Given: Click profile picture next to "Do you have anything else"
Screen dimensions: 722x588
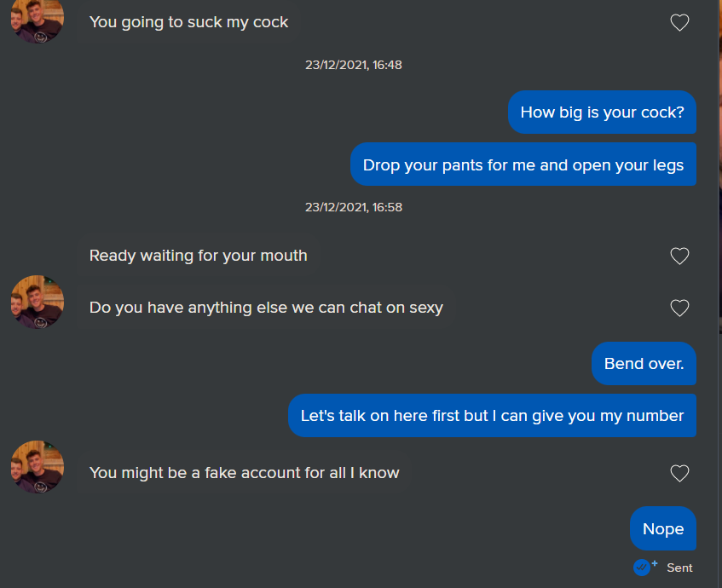Looking at the screenshot, I should pos(37,303).
